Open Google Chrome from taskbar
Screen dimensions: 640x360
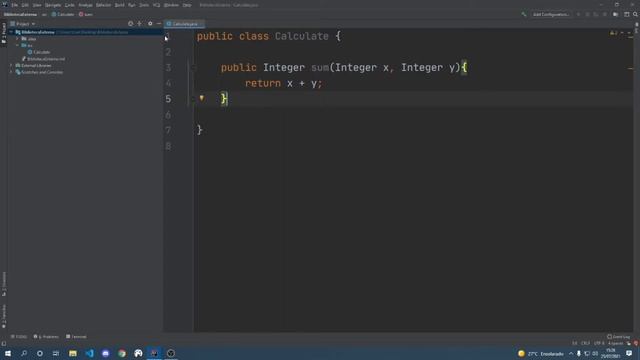tap(122, 353)
